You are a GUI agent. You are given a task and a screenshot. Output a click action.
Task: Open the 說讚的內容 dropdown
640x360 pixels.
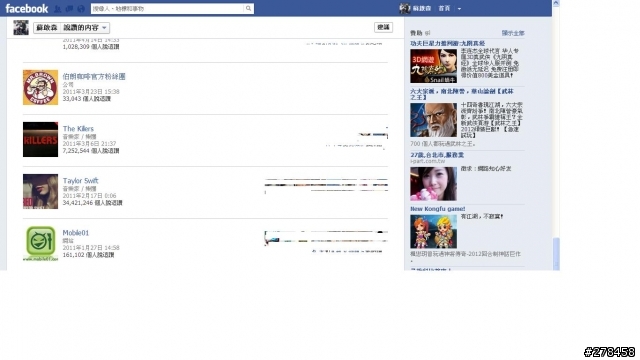point(85,28)
